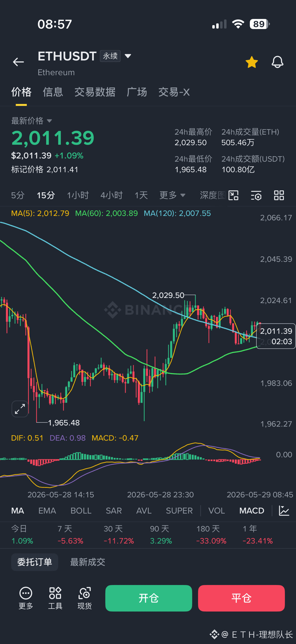Viewport: 296px width, 644px height.
Task: Select the 30 天 -11.72% performance
Action: coord(119,535)
